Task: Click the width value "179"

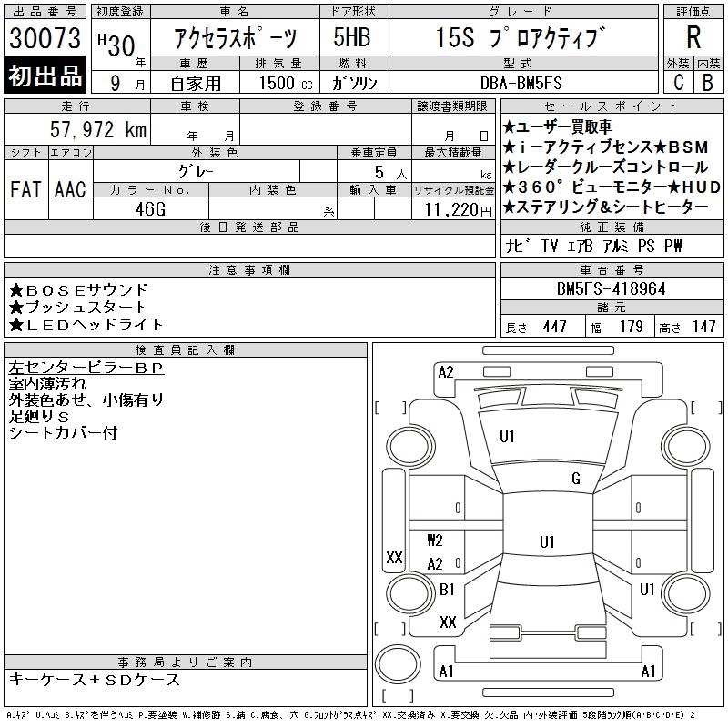Action: coord(631,327)
